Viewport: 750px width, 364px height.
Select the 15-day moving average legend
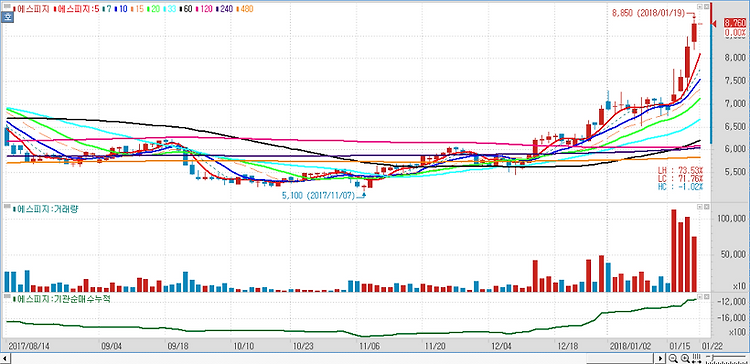click(137, 9)
